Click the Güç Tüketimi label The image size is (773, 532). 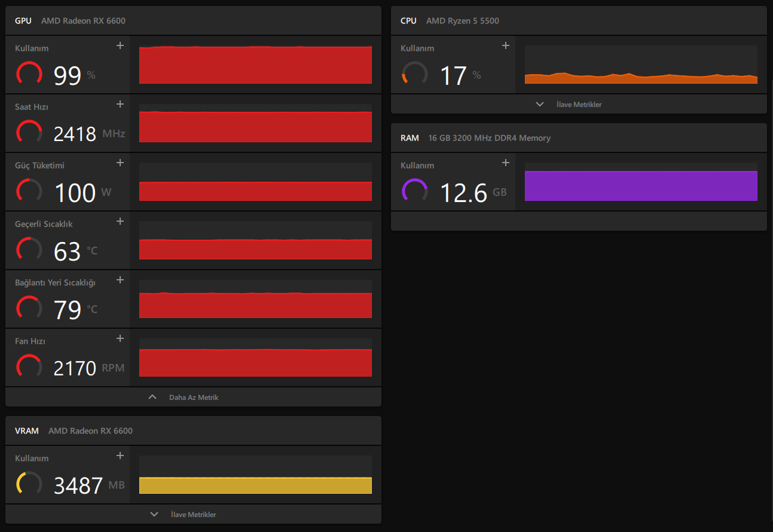coord(39,166)
